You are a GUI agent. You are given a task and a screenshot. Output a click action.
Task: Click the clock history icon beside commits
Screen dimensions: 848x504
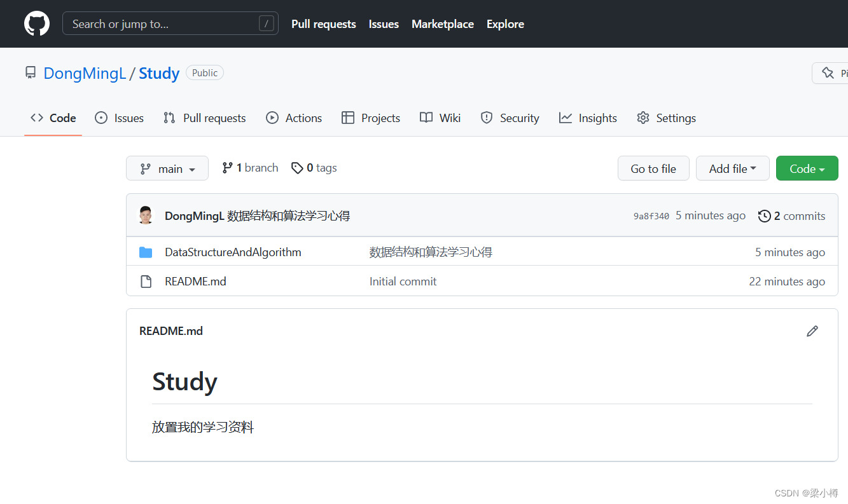pos(764,216)
